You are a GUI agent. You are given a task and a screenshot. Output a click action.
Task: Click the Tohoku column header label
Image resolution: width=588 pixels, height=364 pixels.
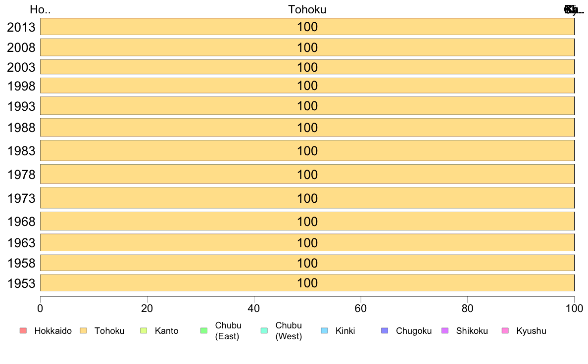coord(307,9)
